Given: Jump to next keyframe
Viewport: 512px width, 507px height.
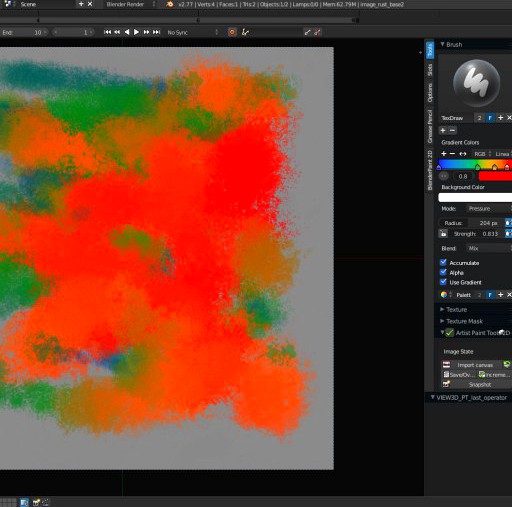Looking at the screenshot, I should pos(146,32).
